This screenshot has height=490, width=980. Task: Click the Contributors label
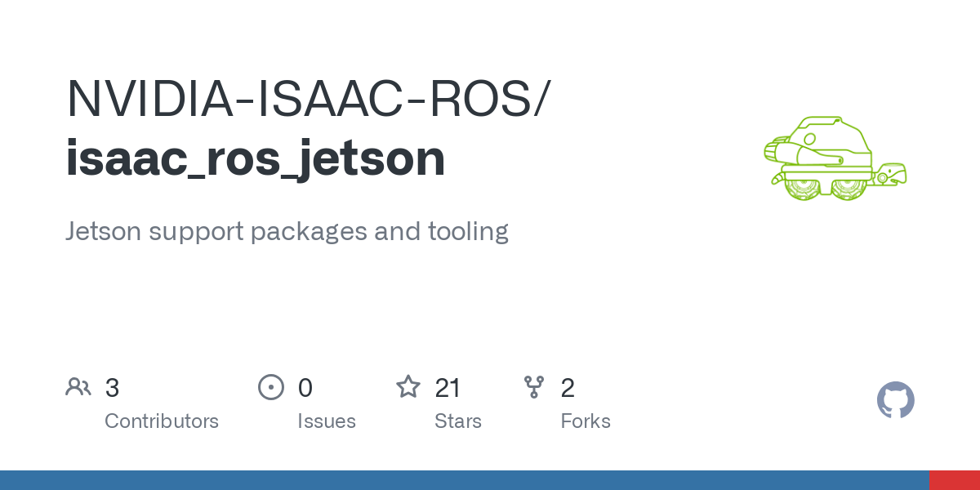(162, 421)
